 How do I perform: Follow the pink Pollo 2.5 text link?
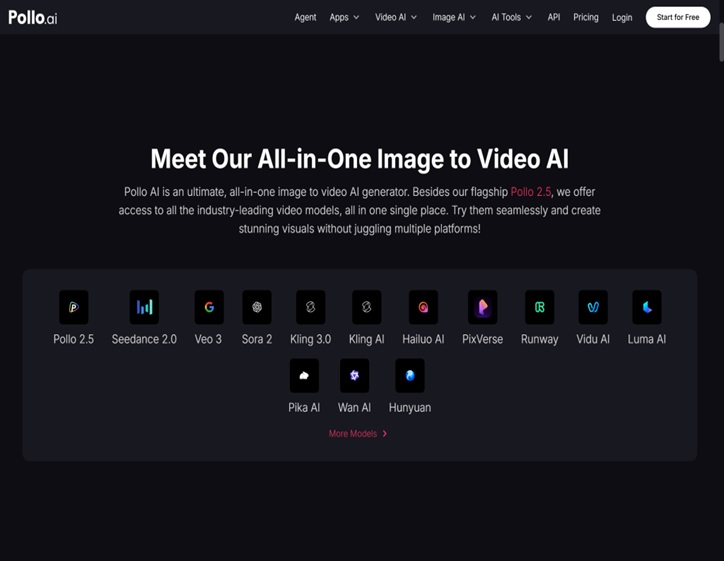[531, 192]
